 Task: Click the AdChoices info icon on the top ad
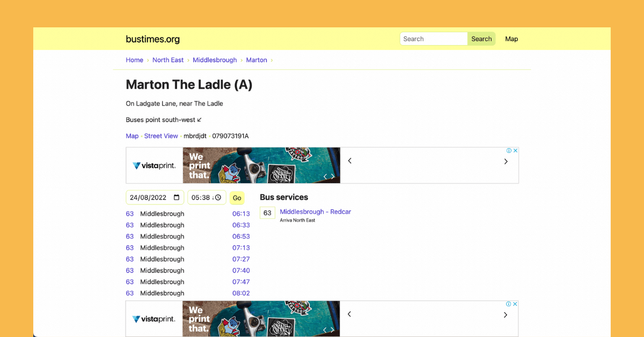pos(509,150)
